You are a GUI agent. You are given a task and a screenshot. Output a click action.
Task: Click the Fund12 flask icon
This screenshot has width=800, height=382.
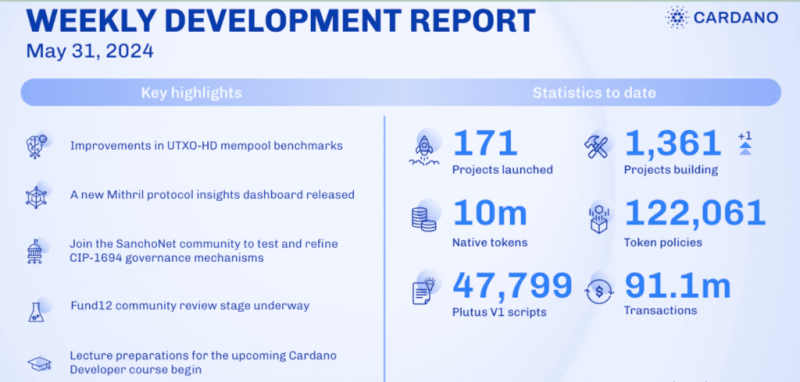click(36, 311)
